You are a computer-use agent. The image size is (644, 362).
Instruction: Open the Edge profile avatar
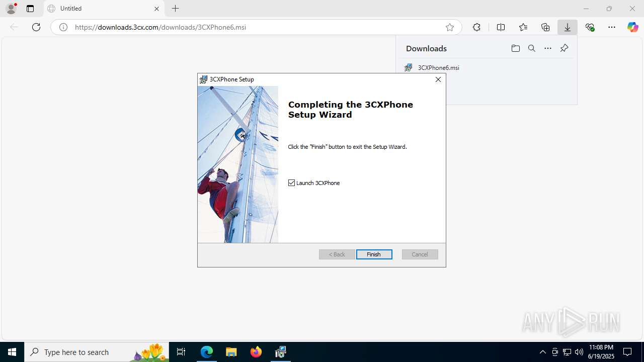click(x=11, y=9)
